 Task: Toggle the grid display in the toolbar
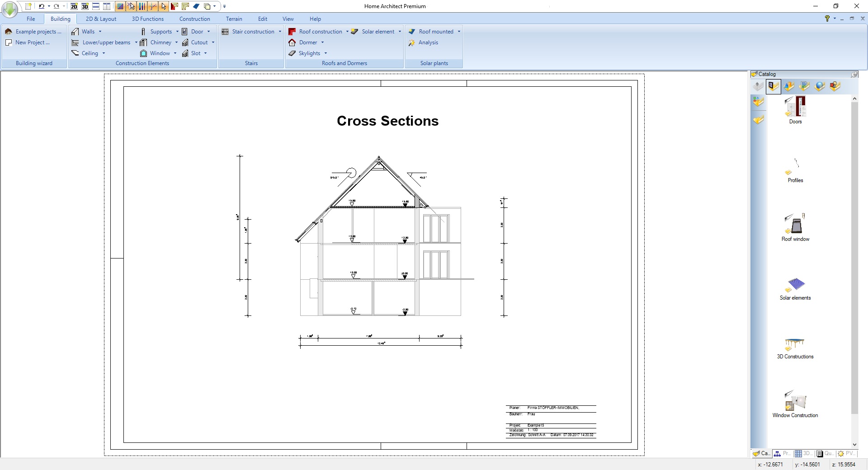(x=120, y=6)
